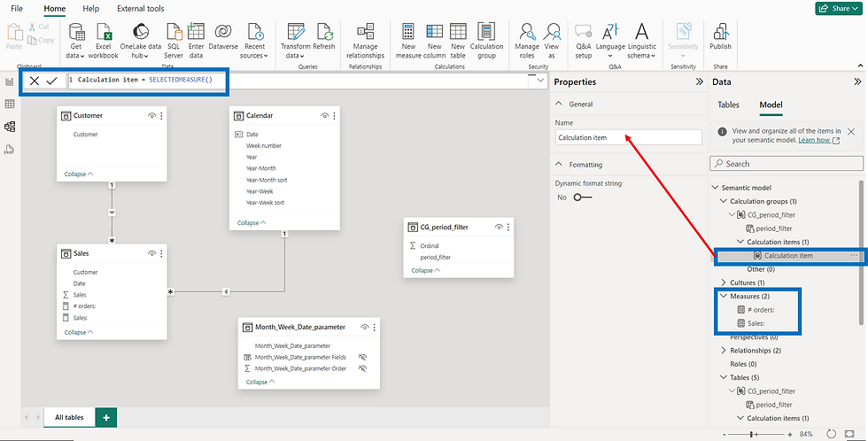
Task: Open the Get data menu
Action: coord(76,41)
